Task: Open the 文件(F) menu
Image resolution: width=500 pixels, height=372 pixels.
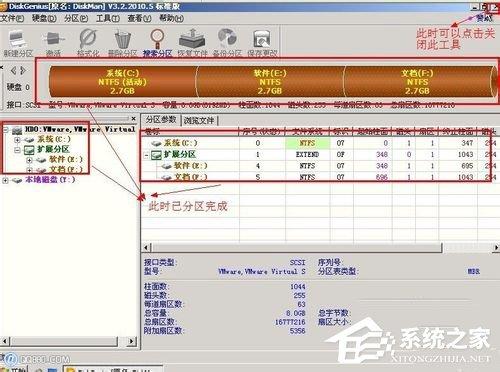Action: pyautogui.click(x=12, y=18)
